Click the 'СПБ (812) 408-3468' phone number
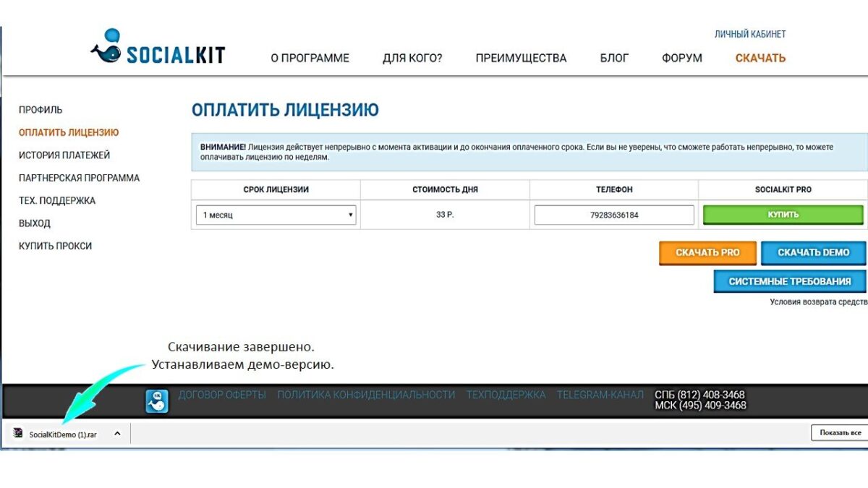Image resolution: width=868 pixels, height=488 pixels. [x=699, y=395]
